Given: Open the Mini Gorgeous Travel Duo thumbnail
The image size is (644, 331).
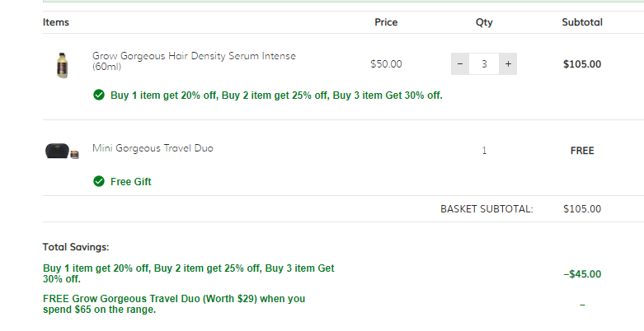Looking at the screenshot, I should 62,151.
